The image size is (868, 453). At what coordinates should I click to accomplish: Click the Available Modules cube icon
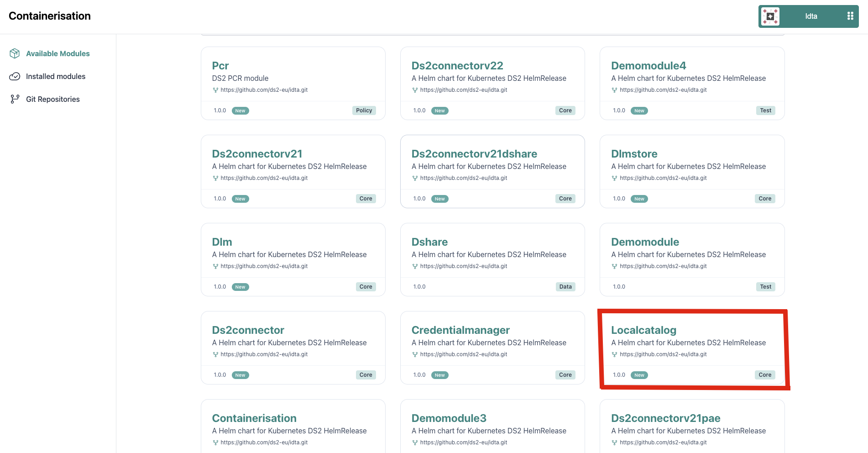tap(15, 53)
